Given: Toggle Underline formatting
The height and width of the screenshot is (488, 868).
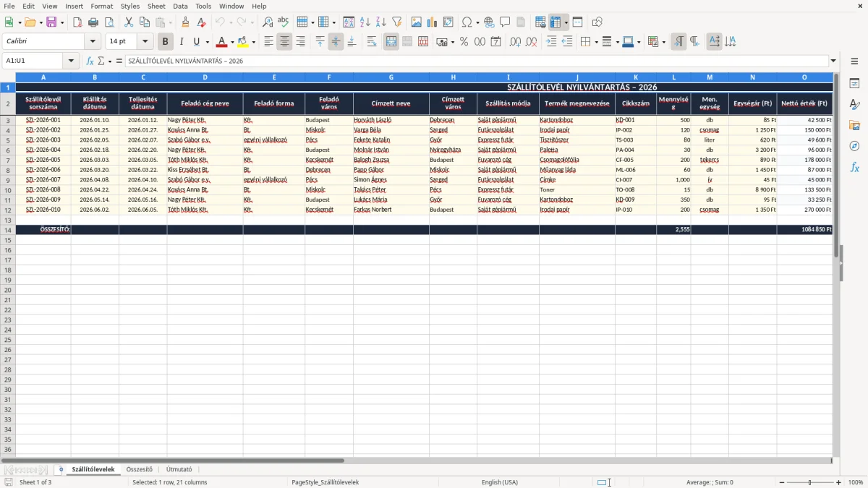Looking at the screenshot, I should pos(196,42).
